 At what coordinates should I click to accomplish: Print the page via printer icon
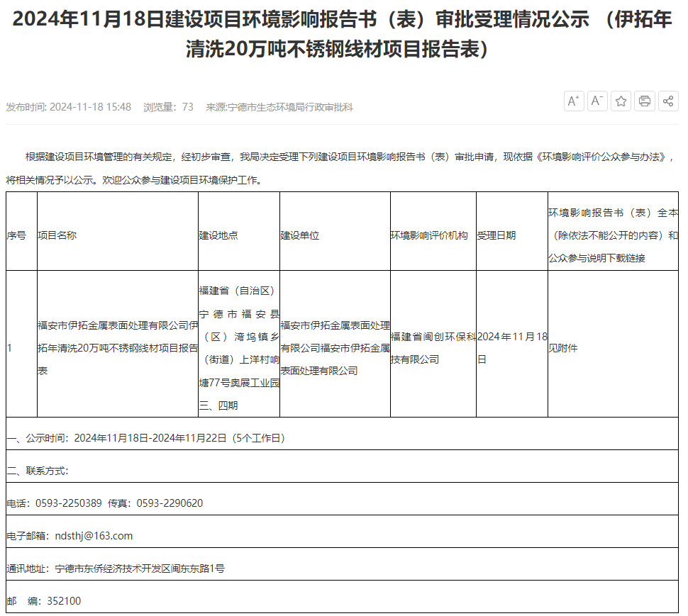click(x=644, y=101)
